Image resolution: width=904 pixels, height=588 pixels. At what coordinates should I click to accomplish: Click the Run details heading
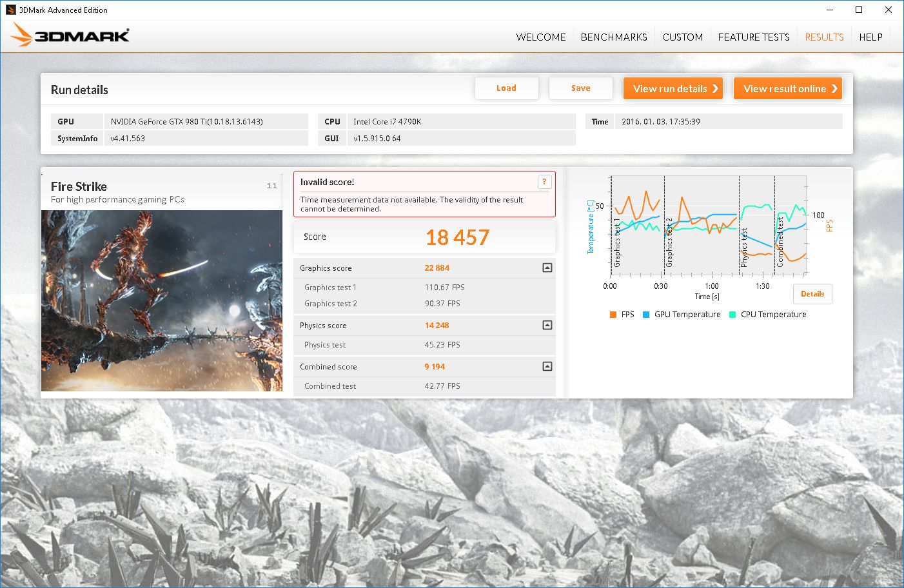[x=79, y=90]
